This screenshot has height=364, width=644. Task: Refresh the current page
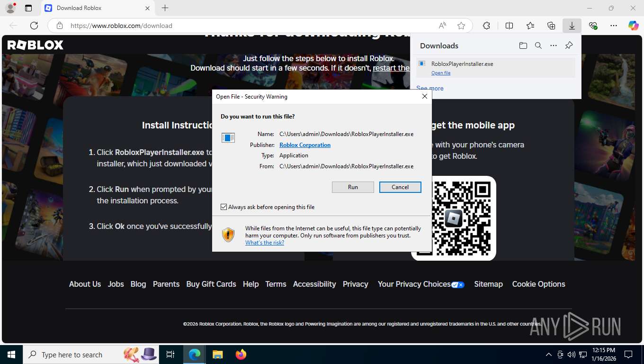[34, 26]
